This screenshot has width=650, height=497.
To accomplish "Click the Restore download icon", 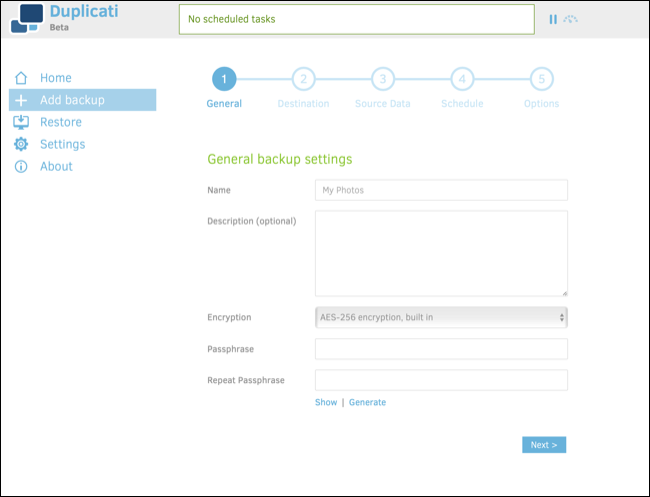I will pos(21,122).
